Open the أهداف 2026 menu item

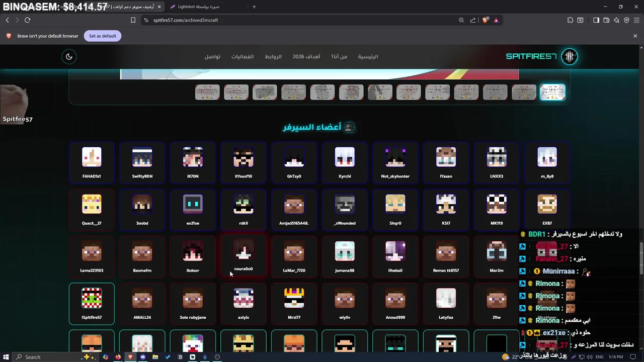pyautogui.click(x=306, y=56)
